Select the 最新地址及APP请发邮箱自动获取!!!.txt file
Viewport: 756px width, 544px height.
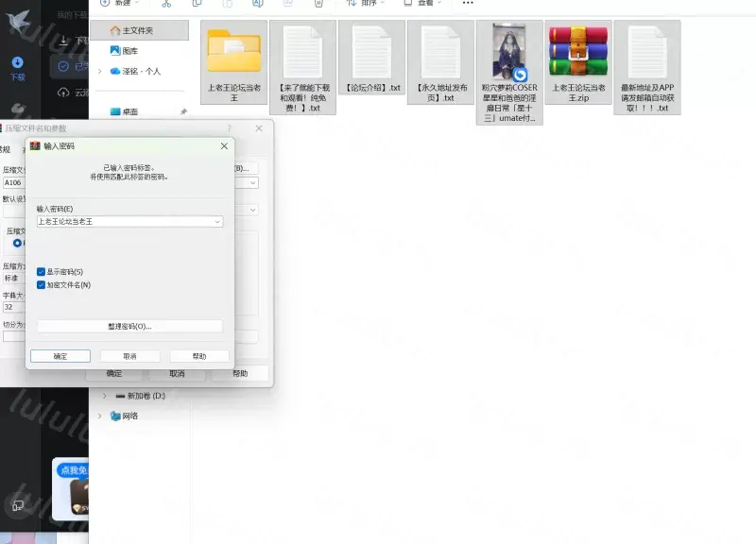(x=647, y=67)
